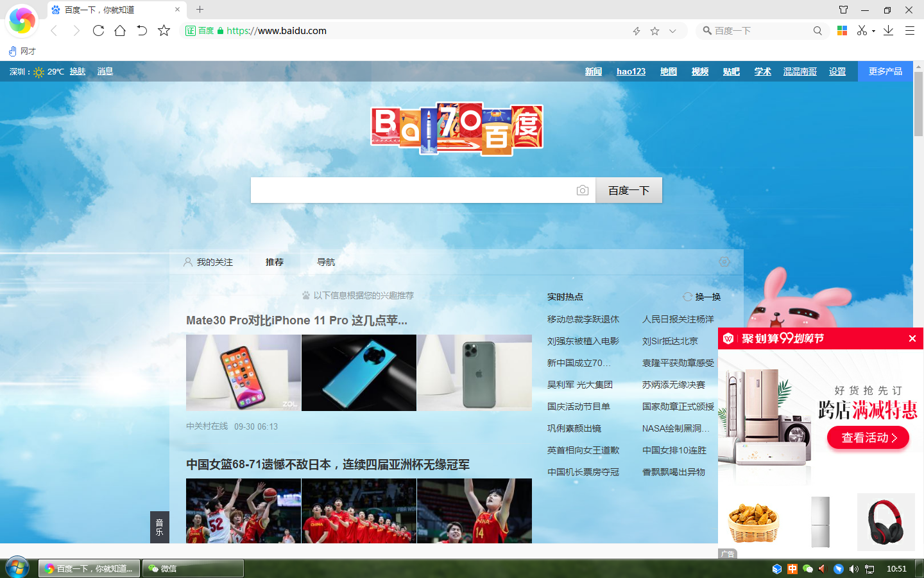Click the magnifier in browser search box
Screen dimensions: 924x578
coord(817,31)
